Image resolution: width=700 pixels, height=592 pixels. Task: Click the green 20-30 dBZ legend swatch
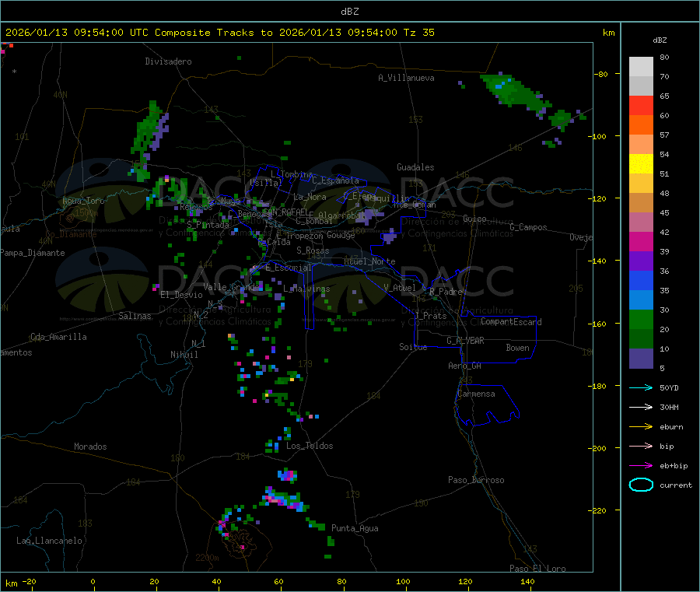641,319
